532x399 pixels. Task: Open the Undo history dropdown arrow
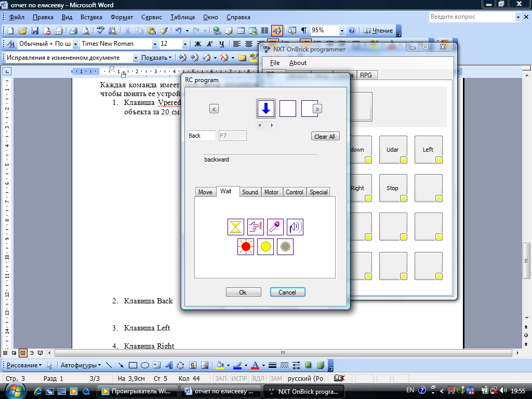(x=187, y=31)
